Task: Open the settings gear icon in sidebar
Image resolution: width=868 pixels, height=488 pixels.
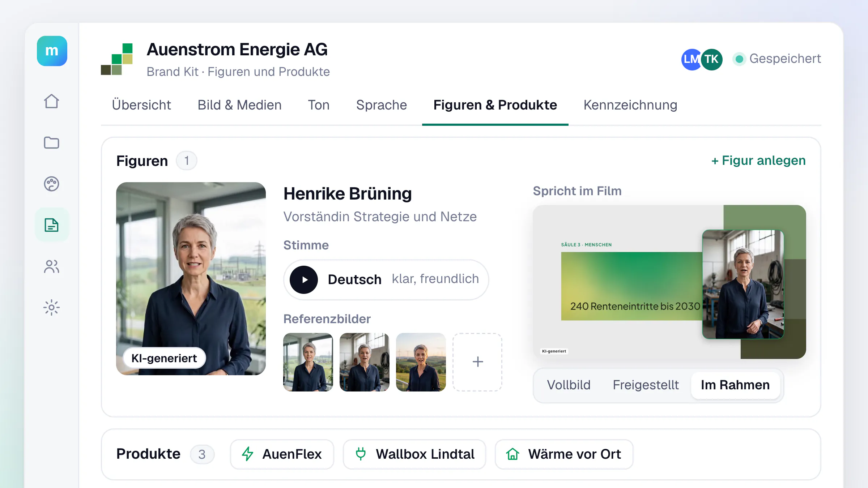Action: click(51, 308)
